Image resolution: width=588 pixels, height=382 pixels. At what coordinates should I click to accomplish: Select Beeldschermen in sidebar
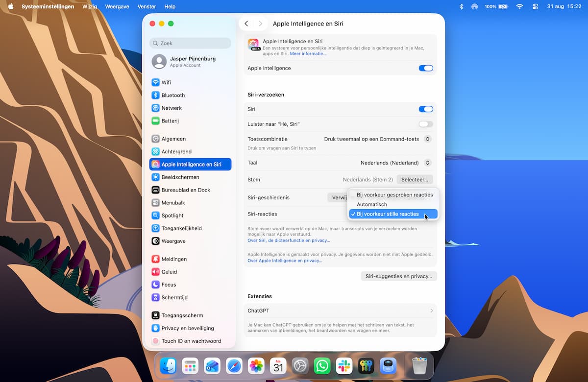pos(190,177)
